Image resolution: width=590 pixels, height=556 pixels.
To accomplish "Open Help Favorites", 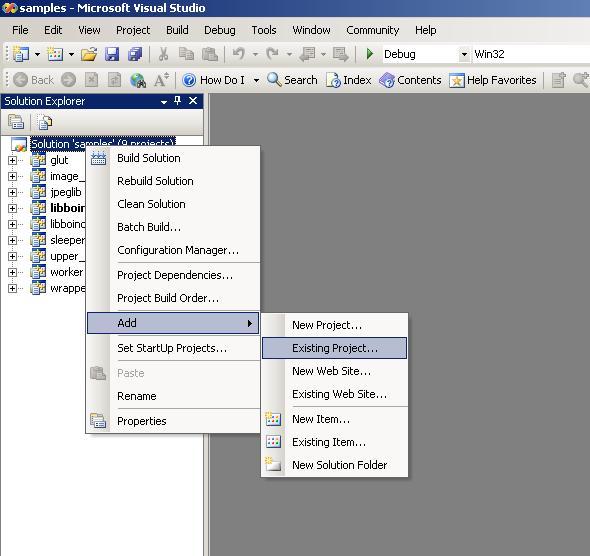I will [493, 80].
